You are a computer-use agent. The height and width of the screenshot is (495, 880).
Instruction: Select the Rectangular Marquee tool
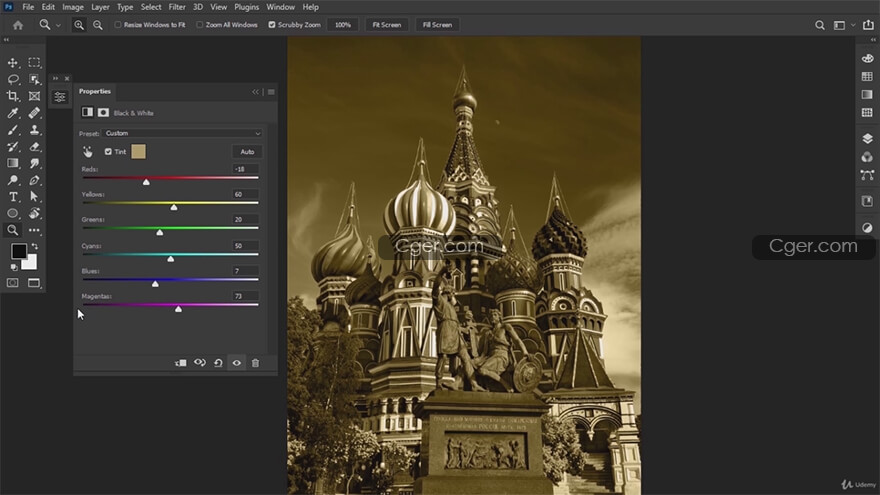pos(34,63)
